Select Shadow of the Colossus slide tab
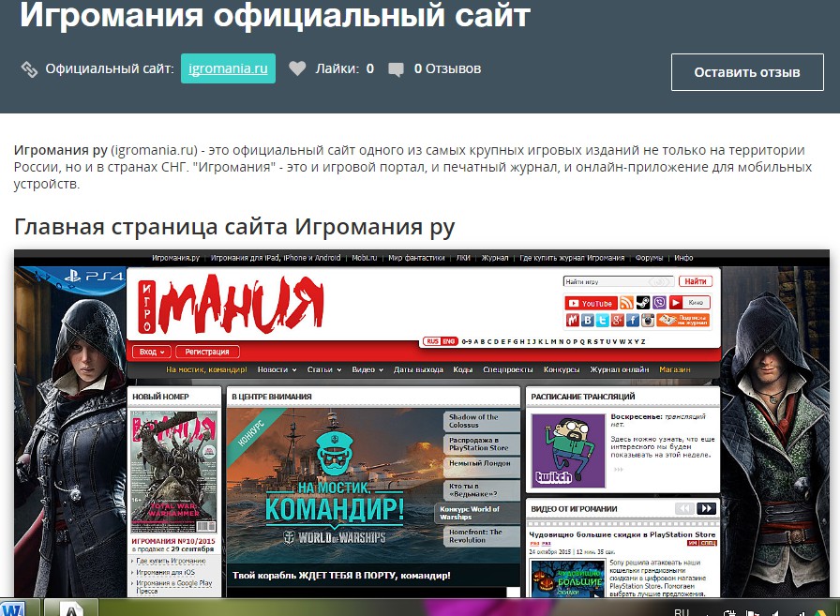 pos(482,421)
